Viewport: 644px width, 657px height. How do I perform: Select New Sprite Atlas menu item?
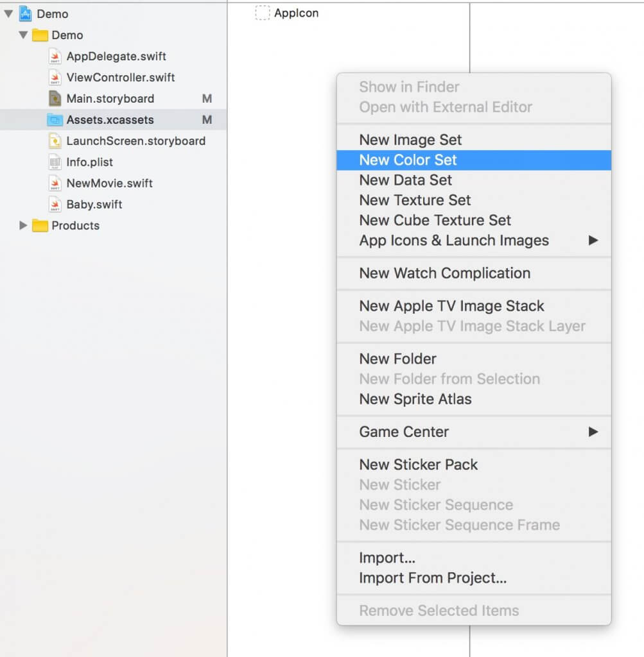tap(474, 399)
